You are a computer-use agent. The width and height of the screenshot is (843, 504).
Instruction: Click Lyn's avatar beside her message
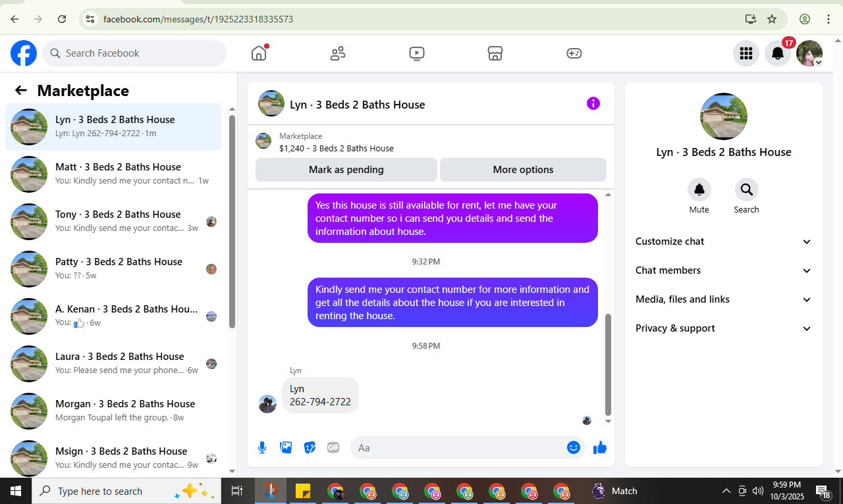point(267,404)
